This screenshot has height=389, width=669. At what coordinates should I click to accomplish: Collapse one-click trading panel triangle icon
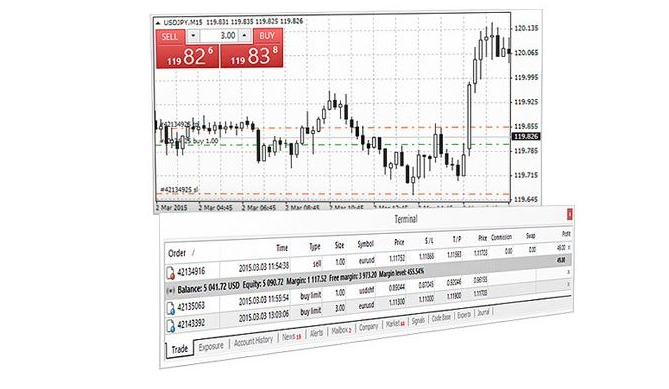158,23
